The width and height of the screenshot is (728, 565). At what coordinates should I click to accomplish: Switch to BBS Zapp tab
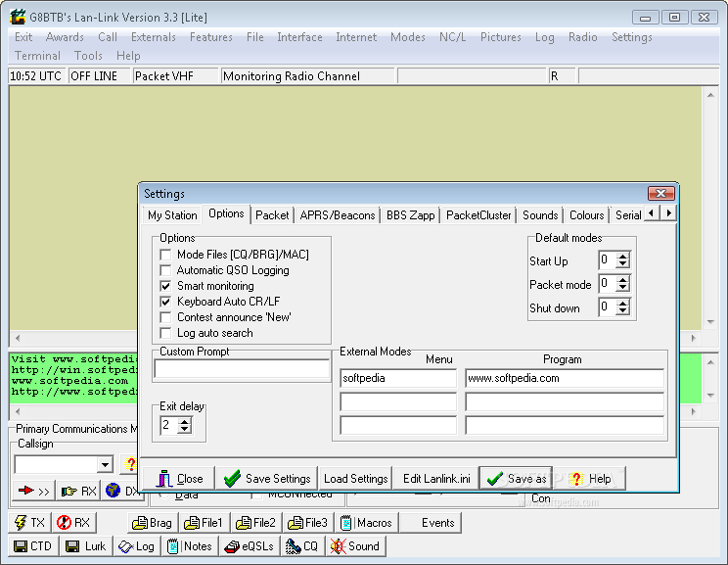410,215
